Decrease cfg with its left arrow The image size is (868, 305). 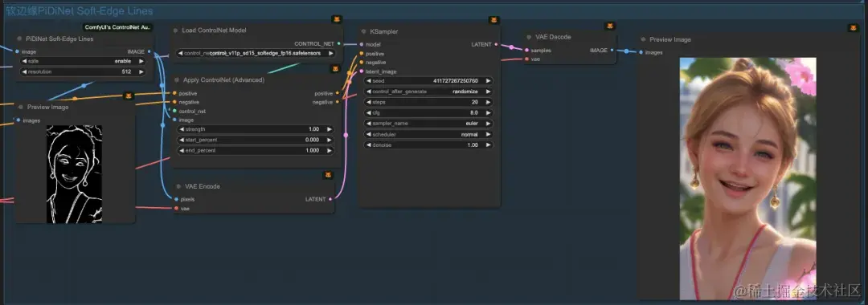point(369,112)
